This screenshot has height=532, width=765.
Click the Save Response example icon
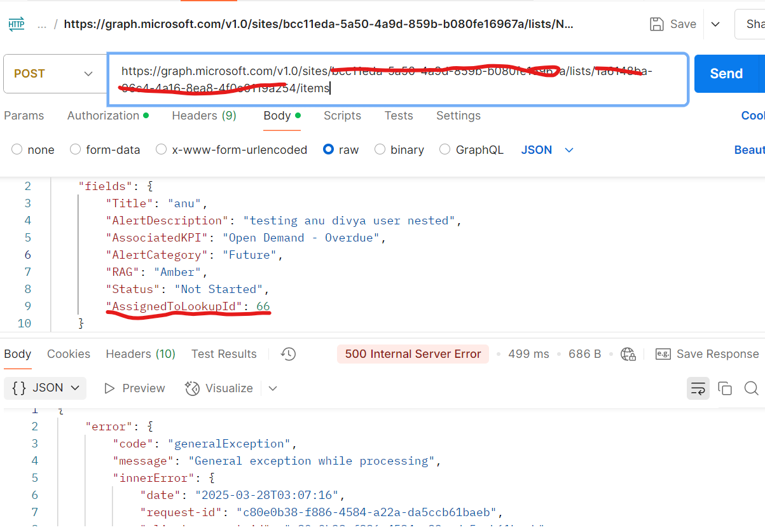pyautogui.click(x=663, y=354)
